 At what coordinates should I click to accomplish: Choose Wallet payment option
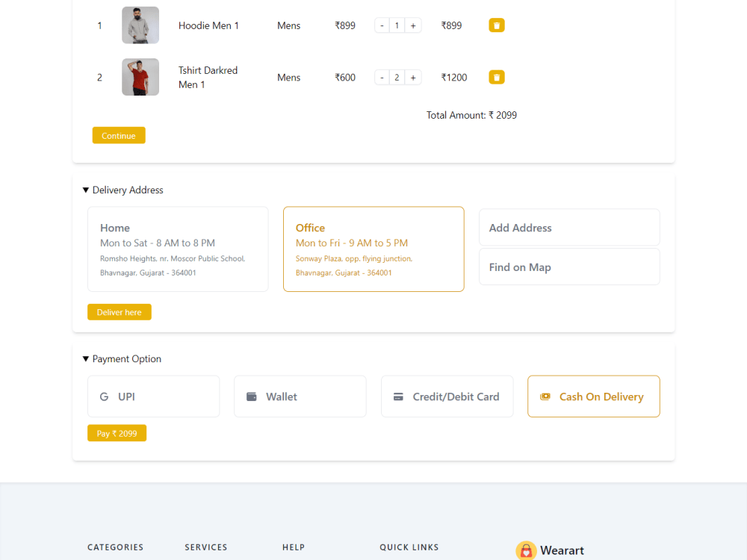tap(300, 396)
